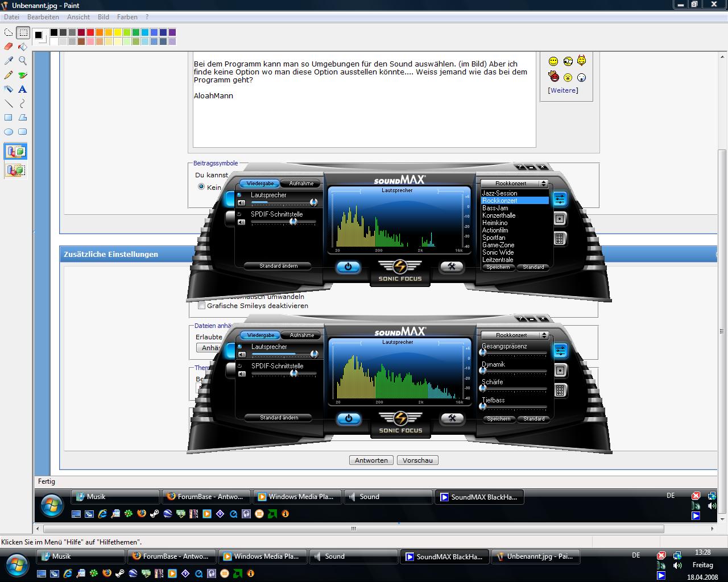
Task: Select 'Heimkino' in the SoundMAX preset list
Action: click(x=515, y=223)
